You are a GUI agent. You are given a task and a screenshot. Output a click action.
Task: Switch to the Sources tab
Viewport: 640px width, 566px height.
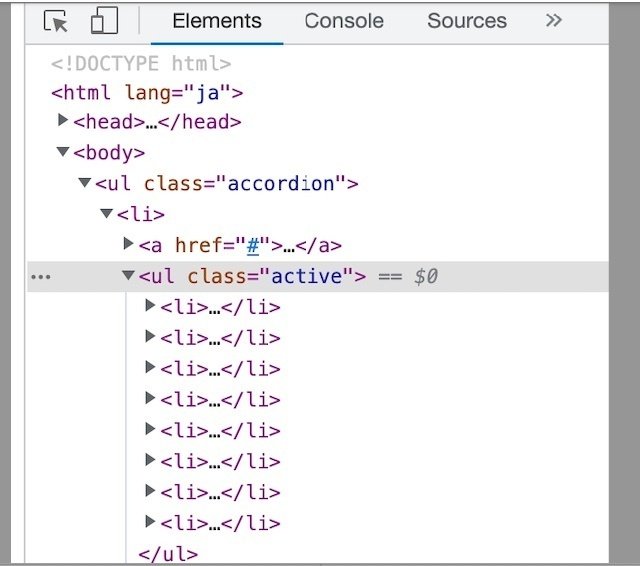tap(467, 21)
